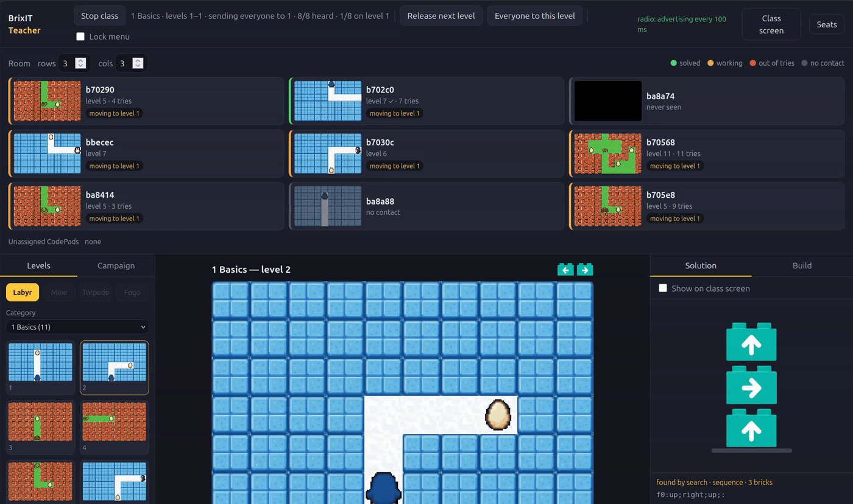Select the Mine game type
The height and width of the screenshot is (504, 853).
59,292
